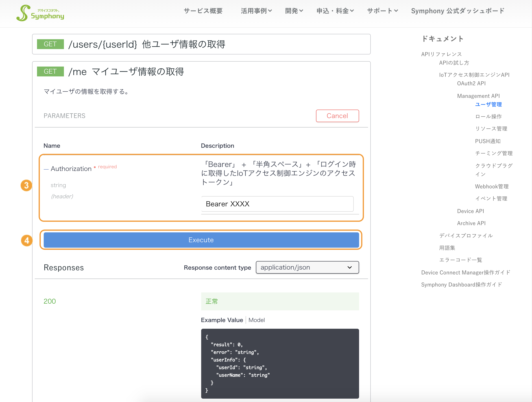
Task: Open Device Connect Manager操作ガイド link
Action: tap(466, 272)
